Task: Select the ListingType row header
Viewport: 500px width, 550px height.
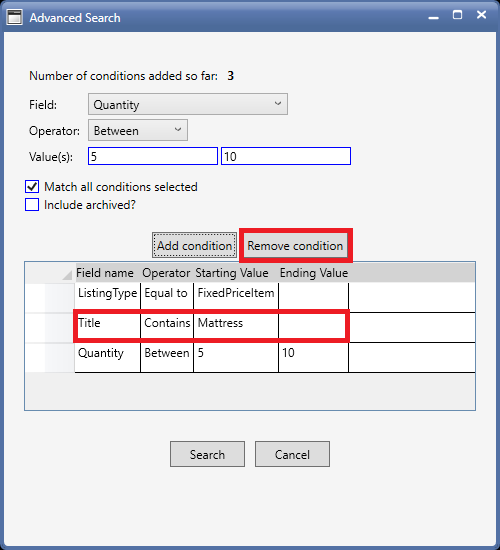Action: point(50,297)
